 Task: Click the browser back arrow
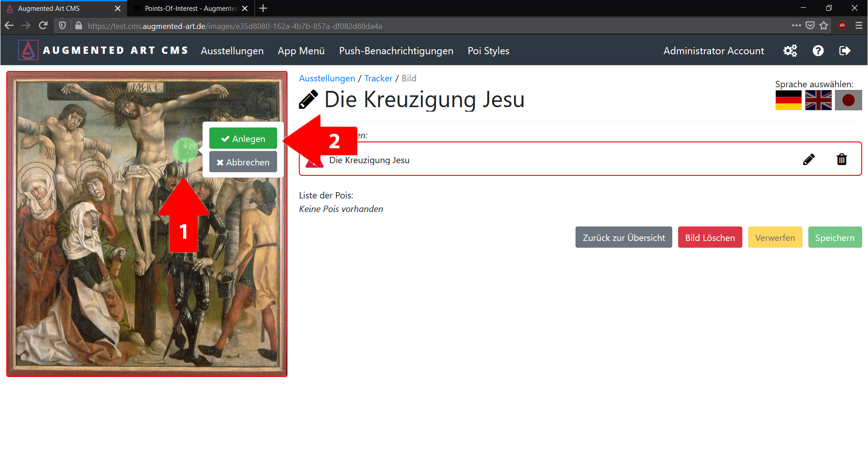click(x=9, y=26)
